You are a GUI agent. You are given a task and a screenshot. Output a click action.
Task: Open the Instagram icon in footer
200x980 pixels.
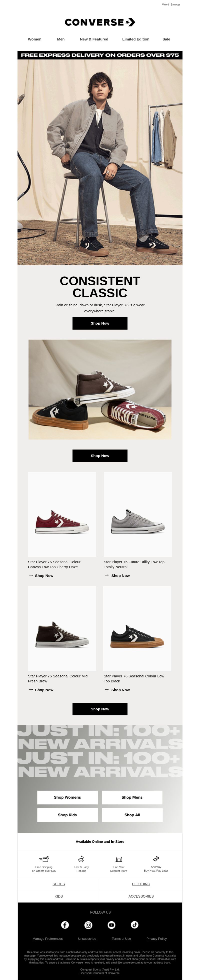click(x=88, y=925)
